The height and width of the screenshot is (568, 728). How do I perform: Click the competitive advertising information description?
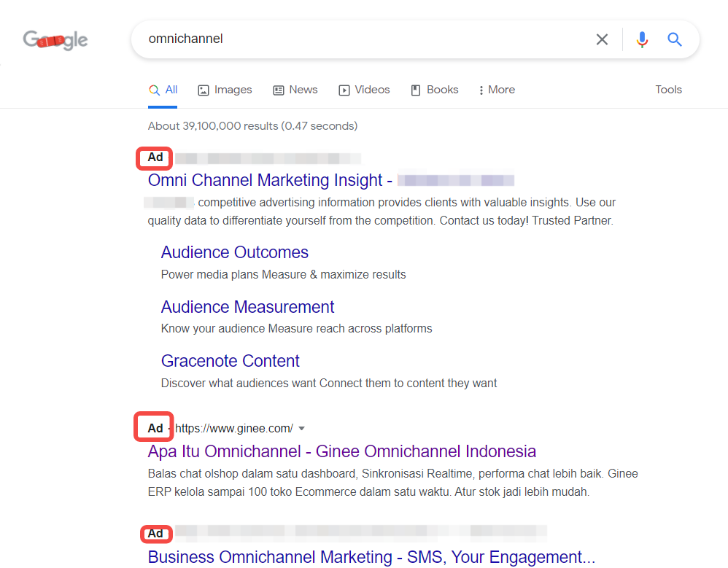click(x=382, y=211)
